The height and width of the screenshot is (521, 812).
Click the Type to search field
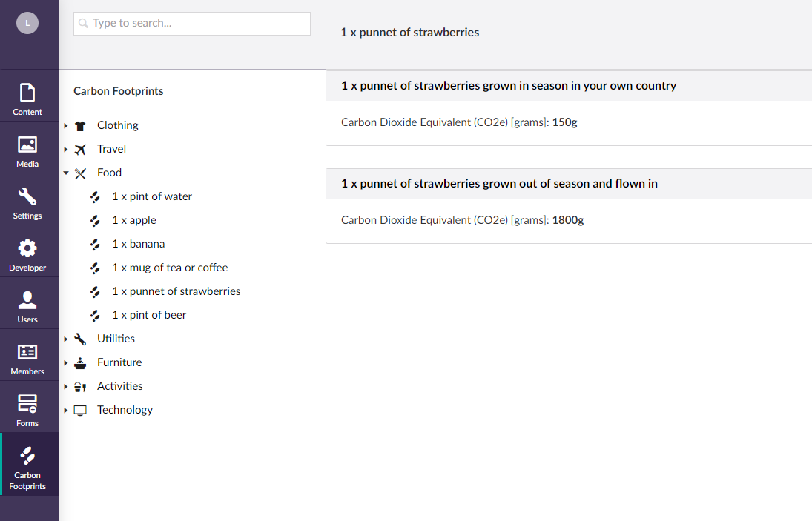pyautogui.click(x=192, y=23)
